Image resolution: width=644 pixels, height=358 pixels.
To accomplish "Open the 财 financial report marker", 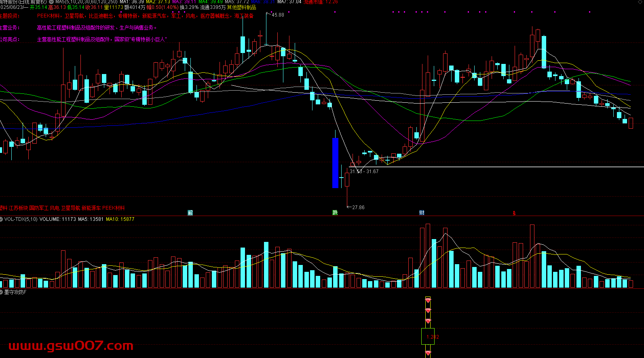I will click(x=422, y=213).
